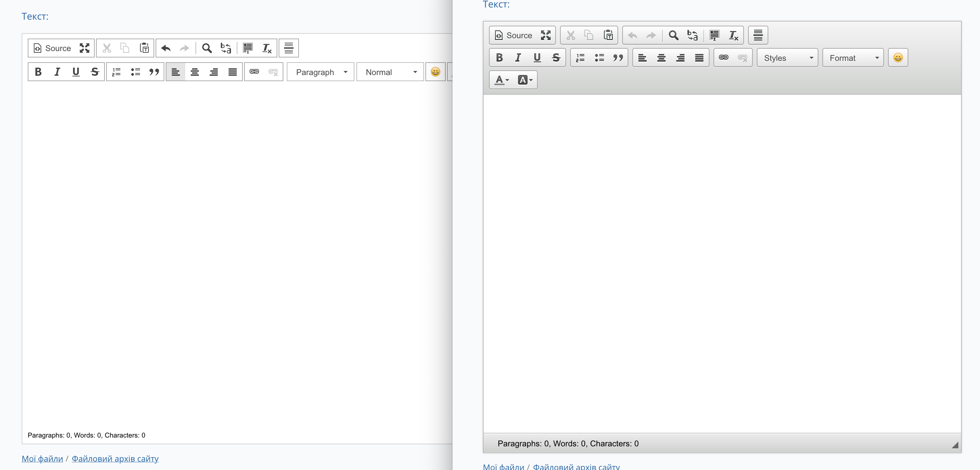Insert numbered list in right editor
The height and width of the screenshot is (470, 980).
(x=581, y=58)
